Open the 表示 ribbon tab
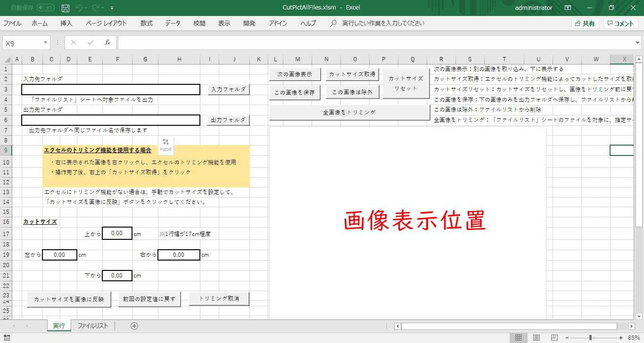644x343 pixels. (x=224, y=23)
